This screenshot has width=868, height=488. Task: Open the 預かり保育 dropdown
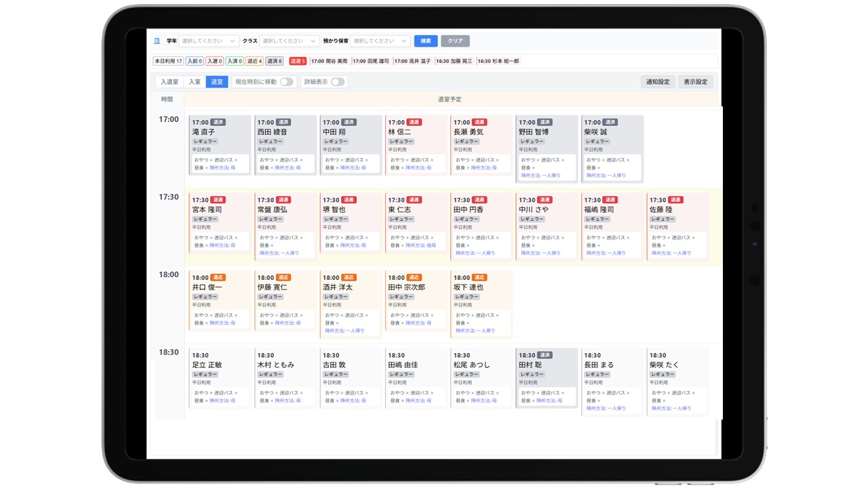click(x=380, y=41)
